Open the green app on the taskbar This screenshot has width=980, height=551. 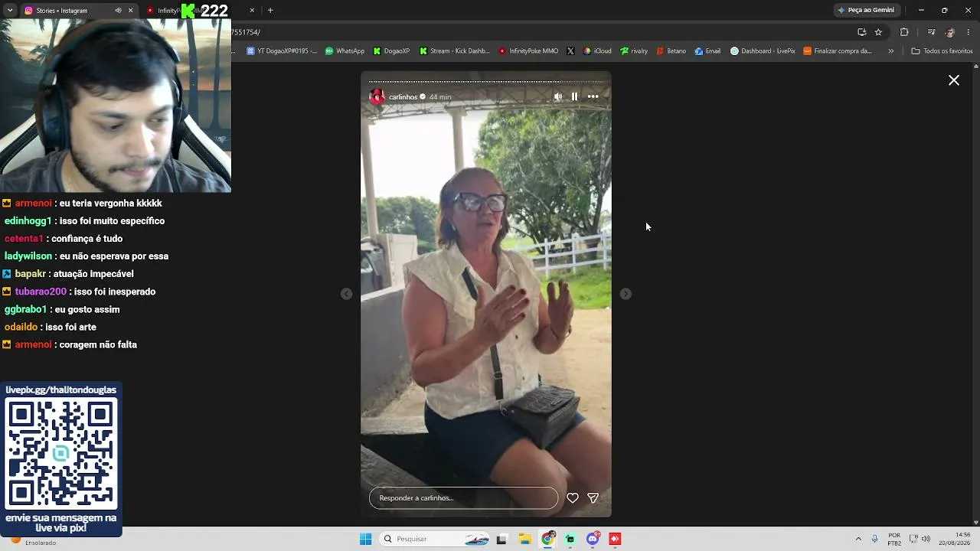pos(570,539)
